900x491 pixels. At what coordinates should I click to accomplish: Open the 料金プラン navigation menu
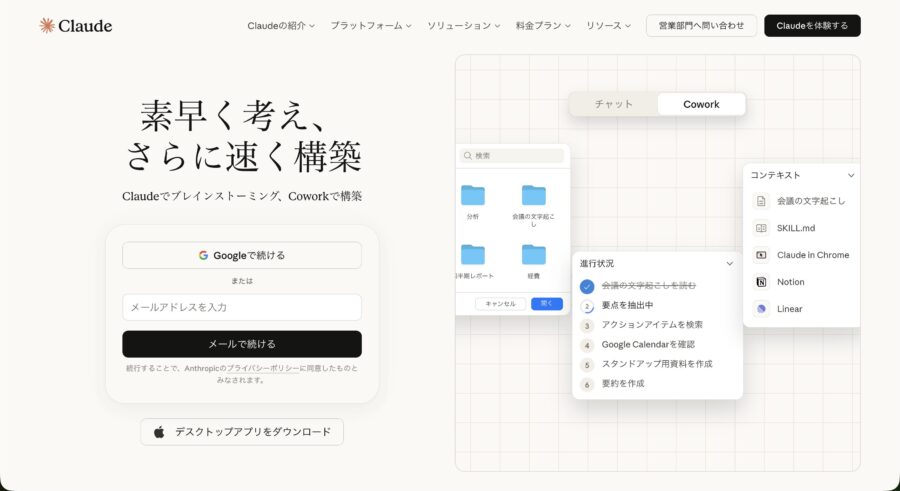point(543,26)
